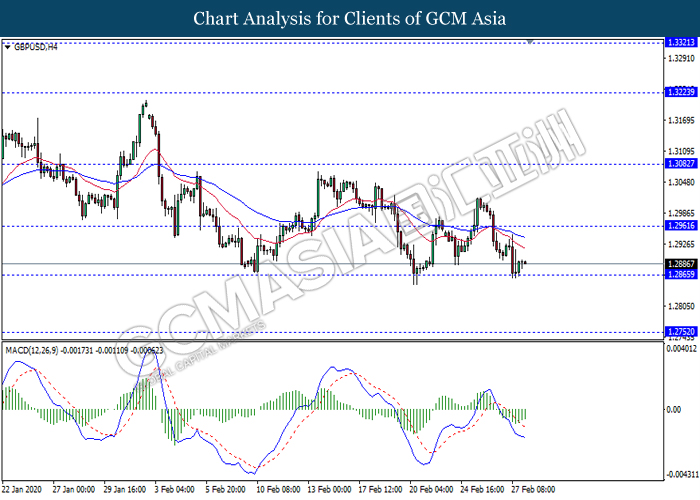
Task: Click the 1.31095 price axis value
Action: [x=682, y=151]
